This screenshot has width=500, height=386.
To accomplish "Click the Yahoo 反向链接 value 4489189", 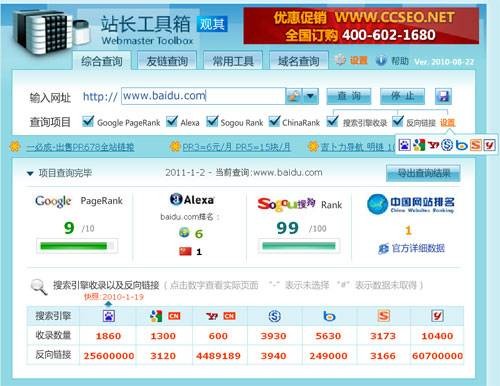I will (x=218, y=356).
